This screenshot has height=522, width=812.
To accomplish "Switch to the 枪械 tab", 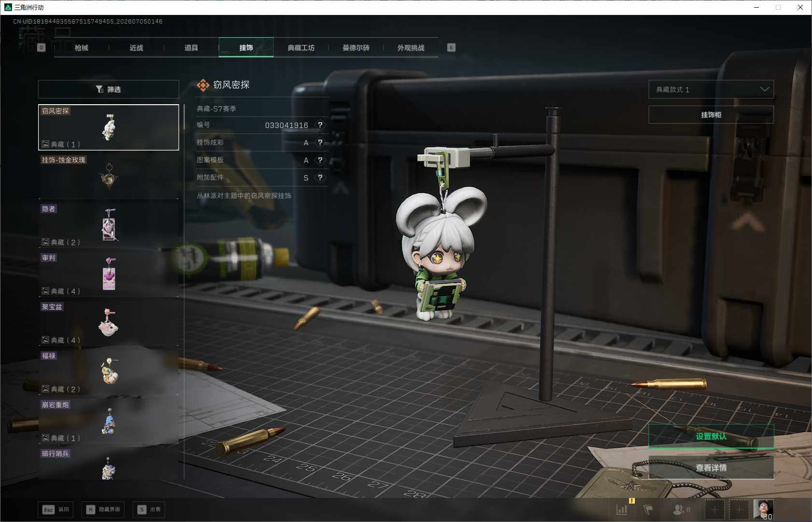I will point(82,48).
